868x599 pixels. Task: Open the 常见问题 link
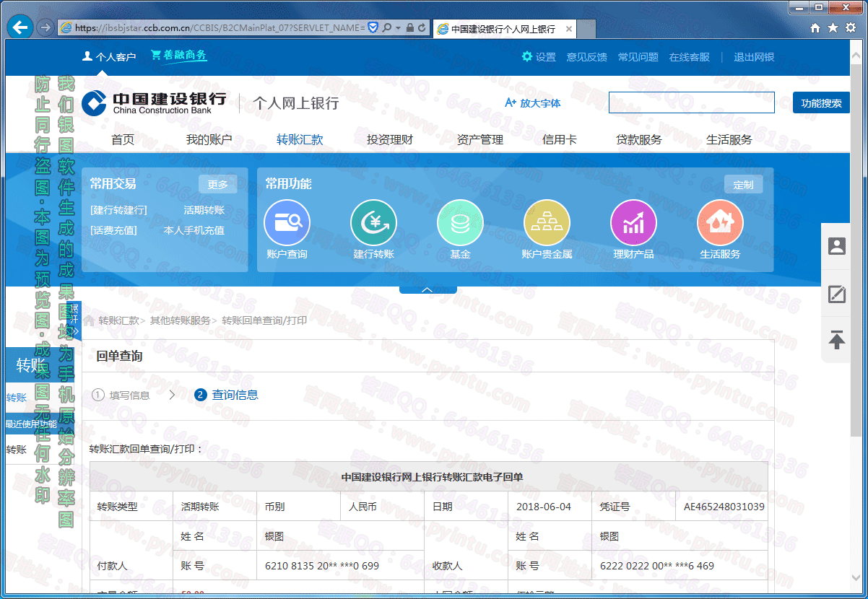pyautogui.click(x=638, y=57)
